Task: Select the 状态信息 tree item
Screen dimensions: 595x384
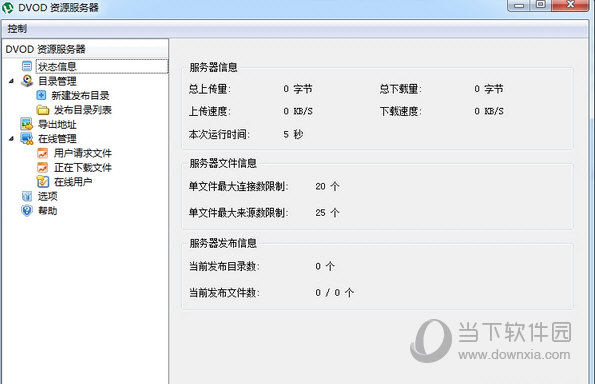Action: tap(102, 66)
